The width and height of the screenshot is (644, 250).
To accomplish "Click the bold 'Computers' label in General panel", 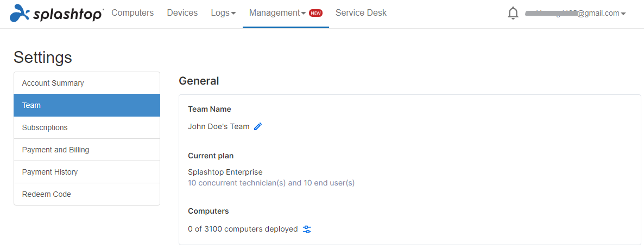I will pyautogui.click(x=208, y=211).
